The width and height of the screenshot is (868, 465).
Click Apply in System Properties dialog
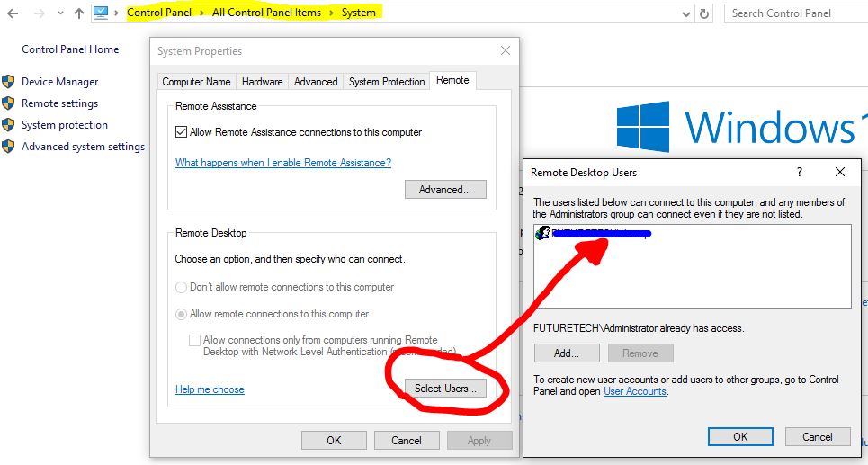tap(479, 441)
